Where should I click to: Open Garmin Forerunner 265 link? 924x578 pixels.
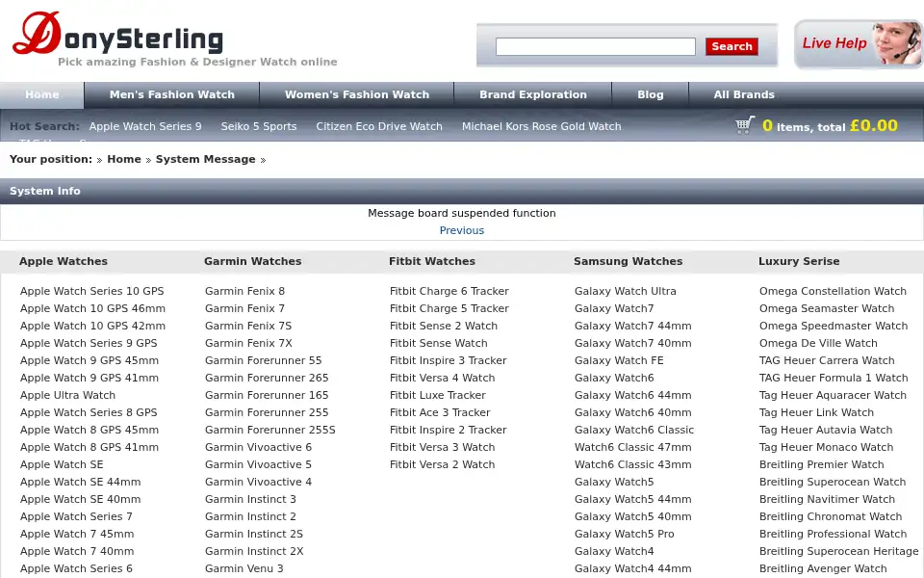(267, 378)
